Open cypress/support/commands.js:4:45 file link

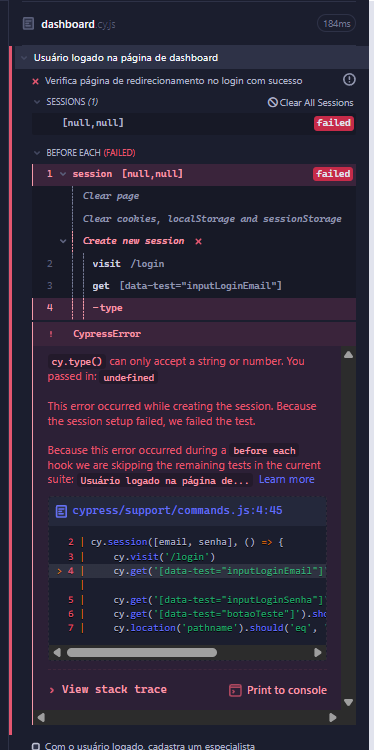177,510
